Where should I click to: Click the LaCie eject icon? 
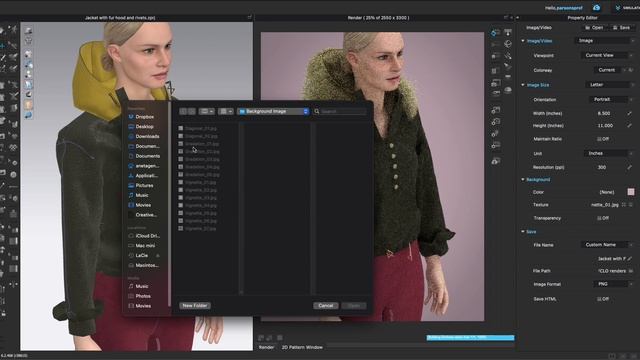[158, 256]
